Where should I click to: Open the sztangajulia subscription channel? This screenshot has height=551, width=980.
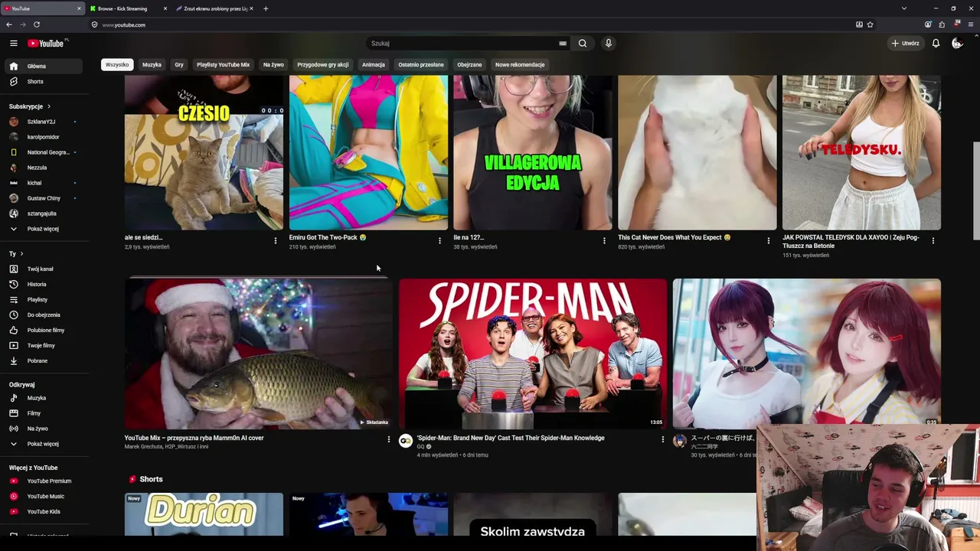45,214
